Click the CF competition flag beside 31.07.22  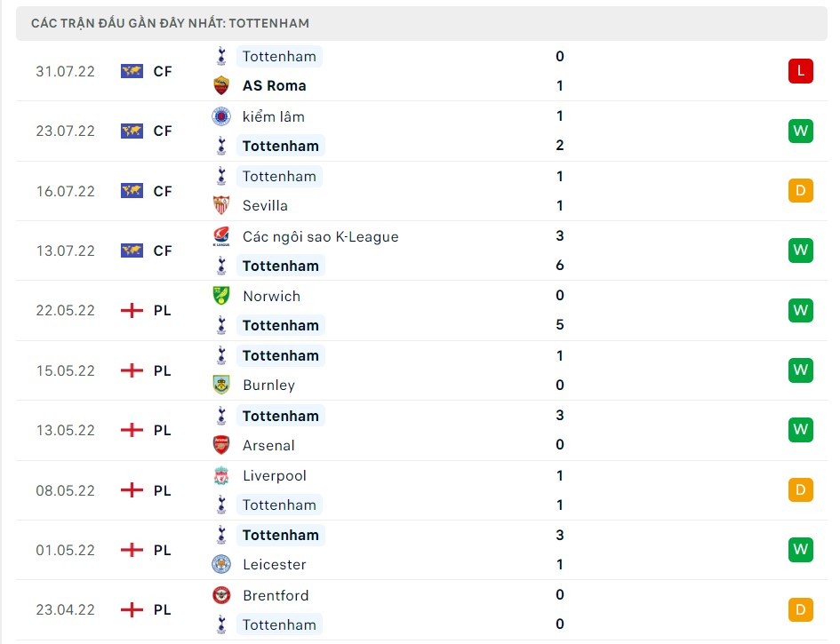tap(130, 71)
